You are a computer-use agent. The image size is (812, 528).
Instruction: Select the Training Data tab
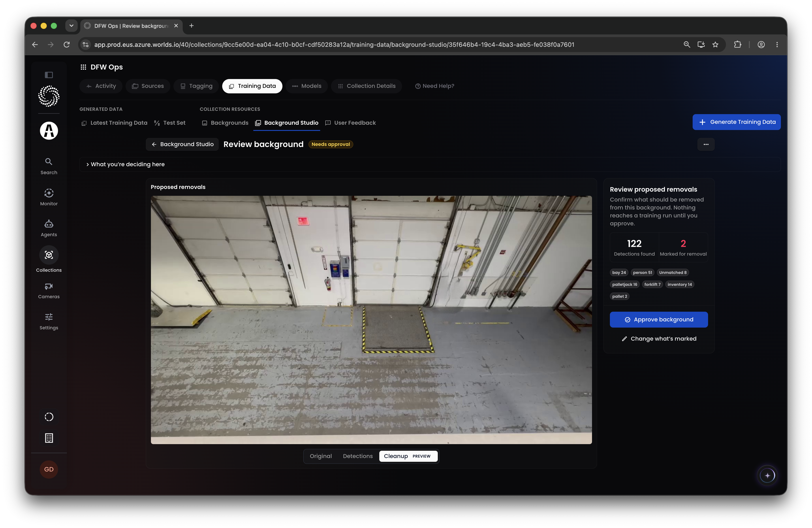coord(252,86)
